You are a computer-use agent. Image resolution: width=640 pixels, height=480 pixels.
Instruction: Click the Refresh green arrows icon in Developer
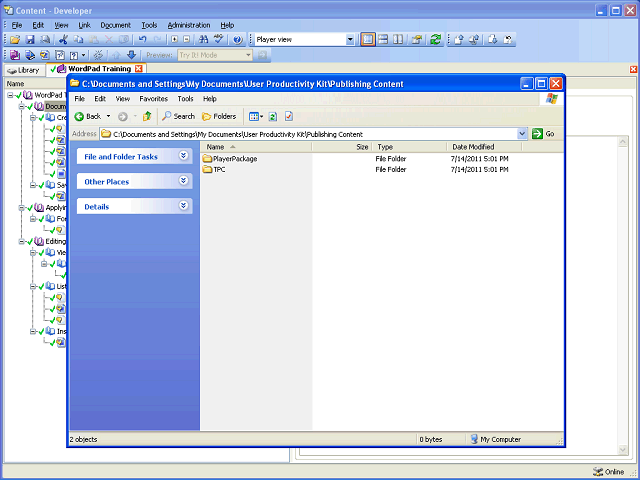(436, 40)
